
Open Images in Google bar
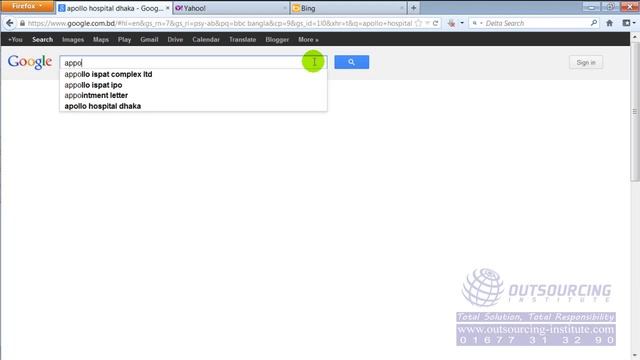click(73, 40)
